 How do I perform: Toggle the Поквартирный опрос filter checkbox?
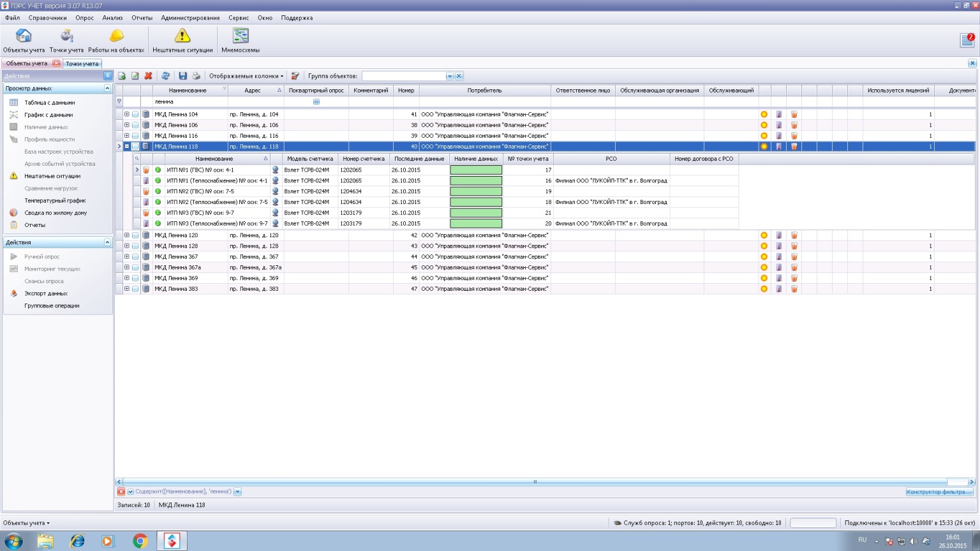pos(316,102)
